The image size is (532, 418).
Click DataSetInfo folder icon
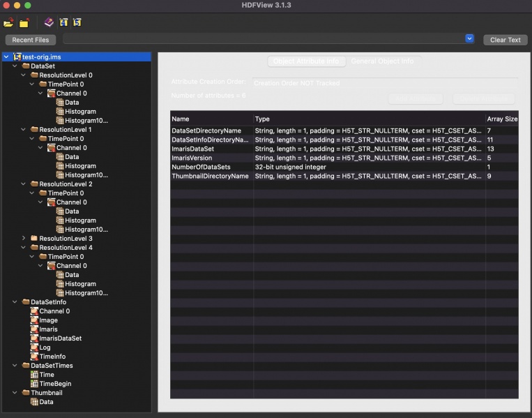pos(26,302)
